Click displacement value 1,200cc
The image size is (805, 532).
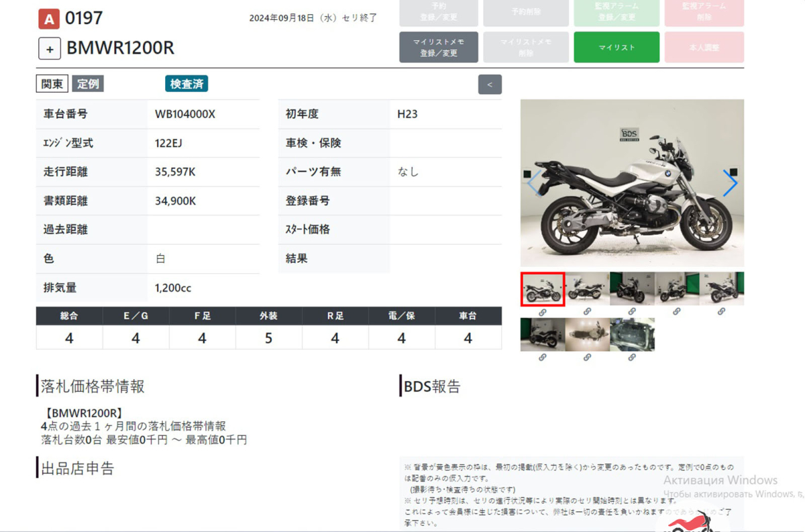tap(173, 288)
